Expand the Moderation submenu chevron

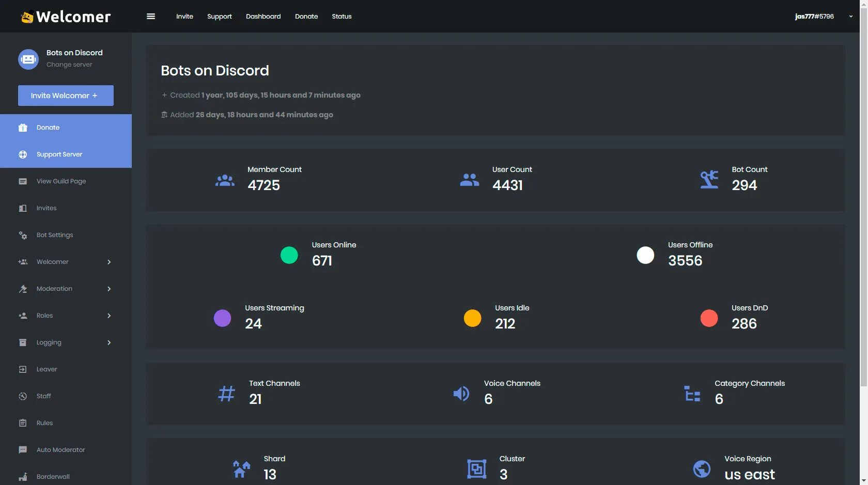pos(109,289)
